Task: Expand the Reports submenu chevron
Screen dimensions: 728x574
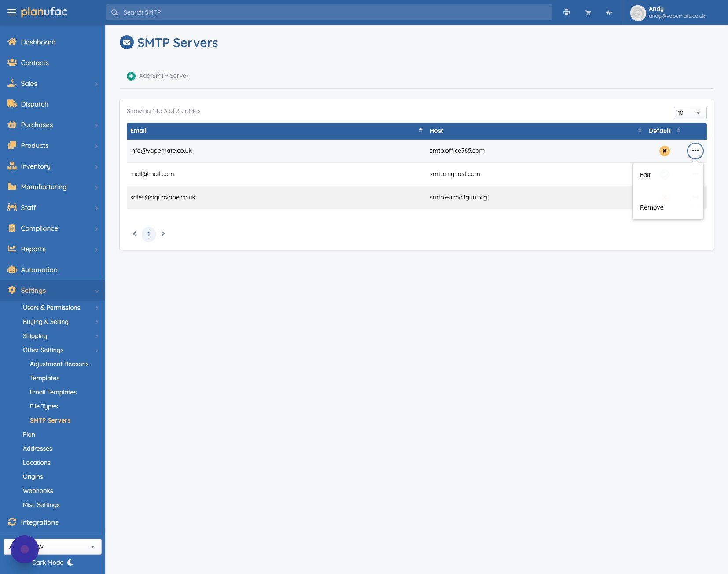Action: (96, 249)
